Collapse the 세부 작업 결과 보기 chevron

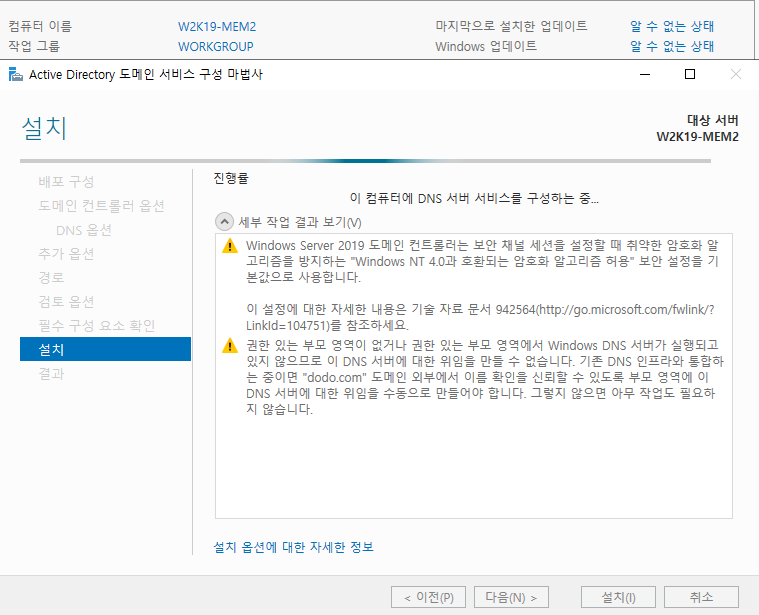[x=224, y=222]
